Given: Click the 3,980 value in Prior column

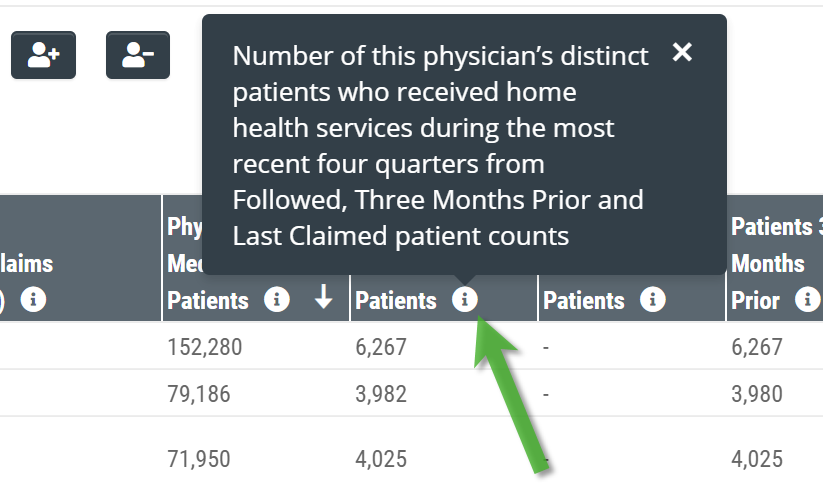Looking at the screenshot, I should click(757, 394).
